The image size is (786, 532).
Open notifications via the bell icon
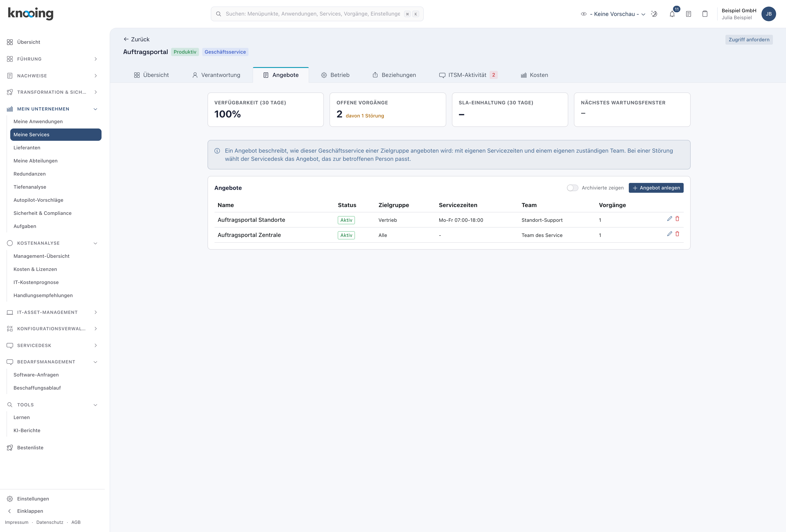pyautogui.click(x=672, y=14)
